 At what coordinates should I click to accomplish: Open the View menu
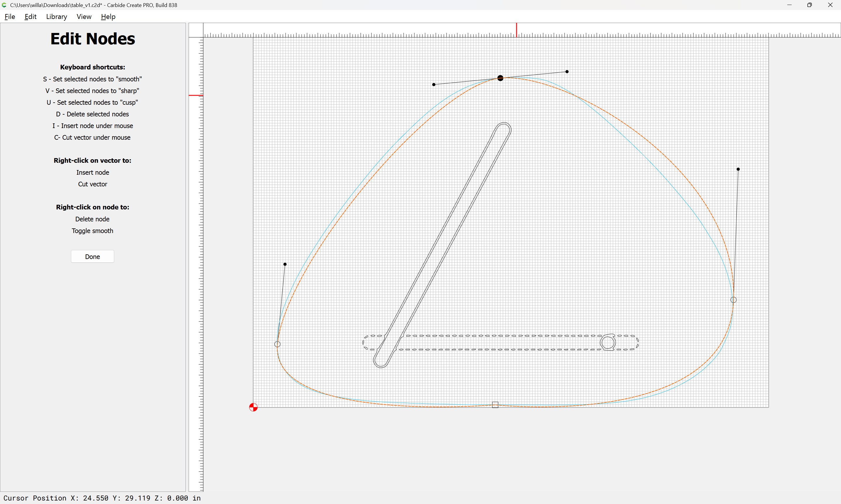pos(84,17)
